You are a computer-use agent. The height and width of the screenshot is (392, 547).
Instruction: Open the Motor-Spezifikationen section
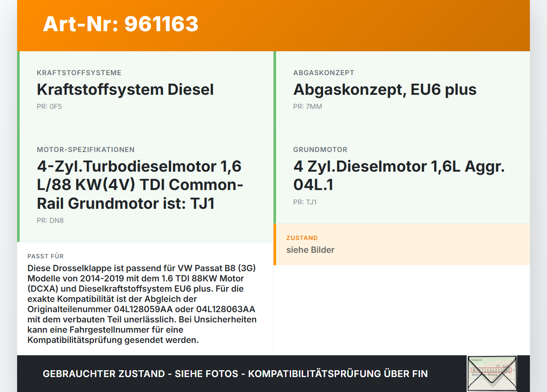[145, 184]
